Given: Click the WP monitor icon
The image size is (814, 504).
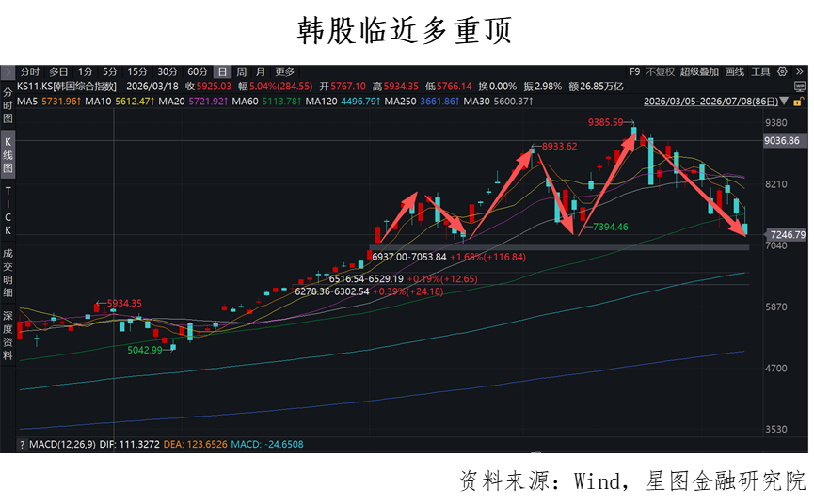Looking at the screenshot, I should coord(800,87).
